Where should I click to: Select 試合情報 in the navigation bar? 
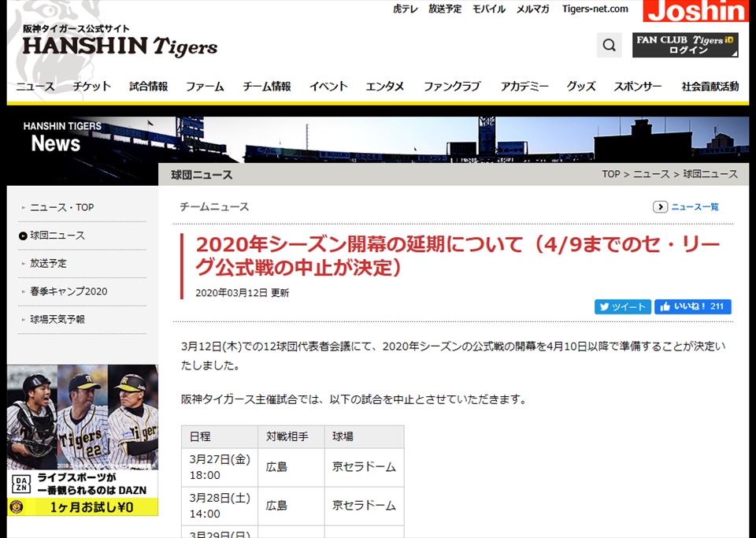point(149,87)
